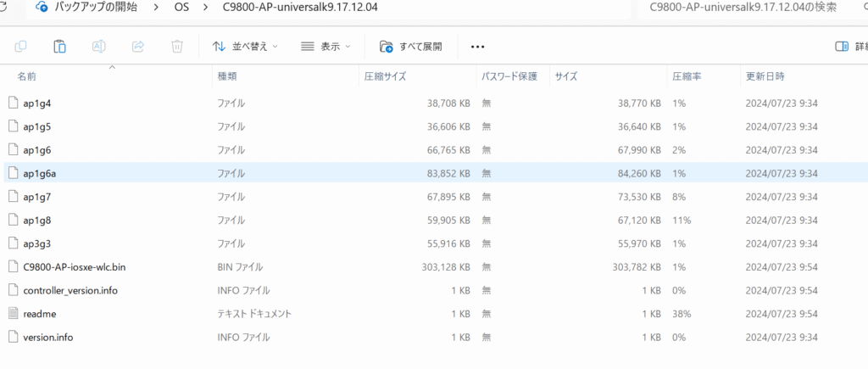The height and width of the screenshot is (369, 868).
Task: Click the file icon of ap1g4
Action: click(x=14, y=103)
